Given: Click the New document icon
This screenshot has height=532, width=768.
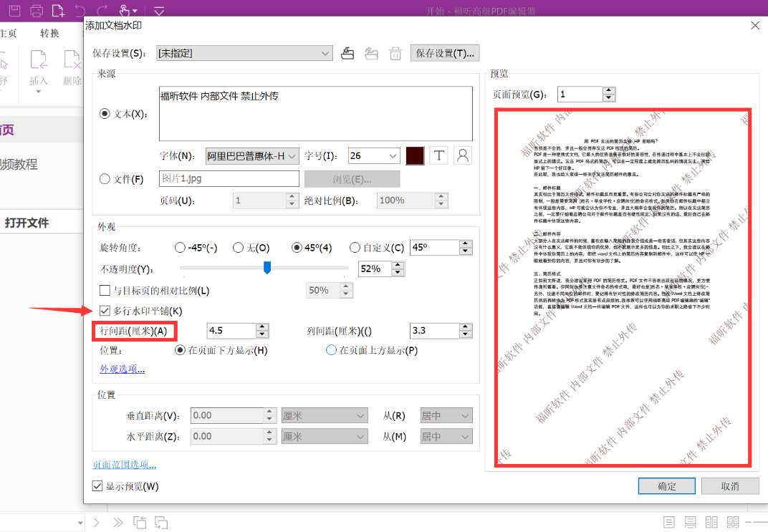Looking at the screenshot, I should pyautogui.click(x=58, y=9).
